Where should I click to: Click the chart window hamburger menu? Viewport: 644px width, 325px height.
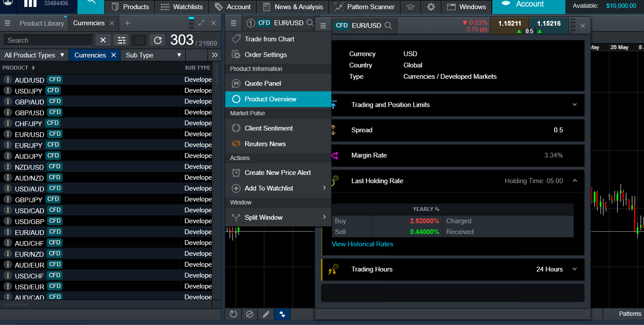234,23
